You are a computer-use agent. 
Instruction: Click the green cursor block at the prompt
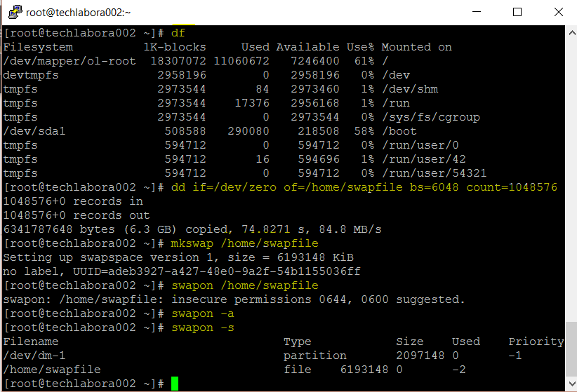point(175,384)
